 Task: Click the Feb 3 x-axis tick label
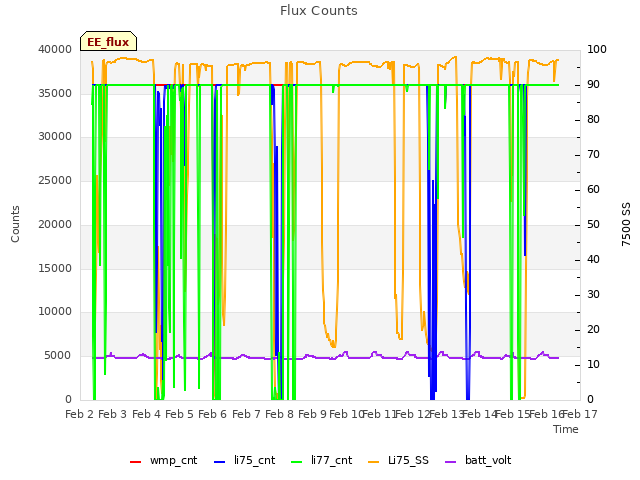[x=113, y=414]
